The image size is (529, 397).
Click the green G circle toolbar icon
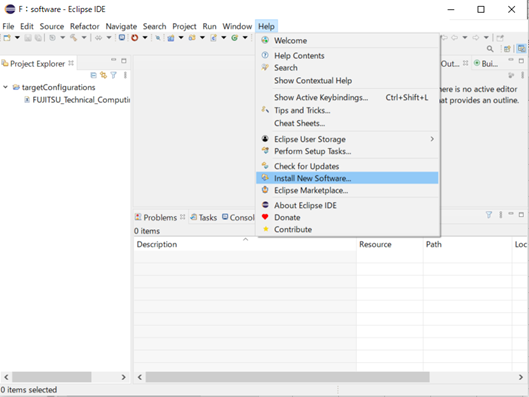click(x=235, y=38)
